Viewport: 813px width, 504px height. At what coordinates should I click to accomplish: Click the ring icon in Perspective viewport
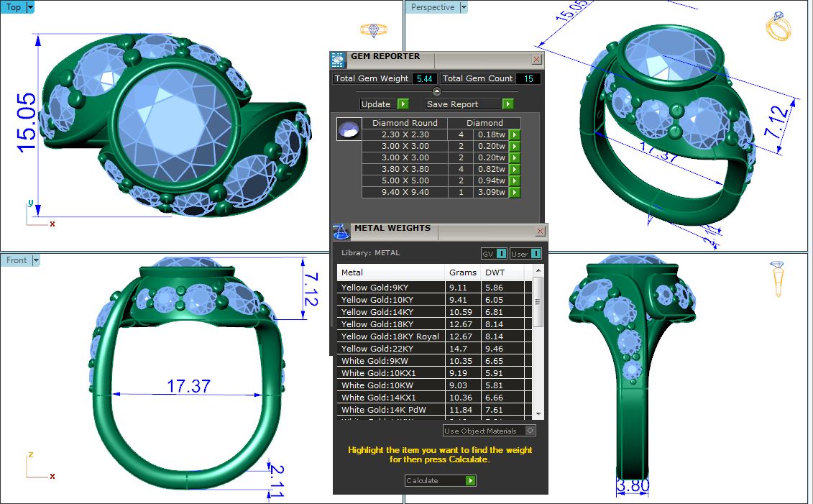click(779, 27)
